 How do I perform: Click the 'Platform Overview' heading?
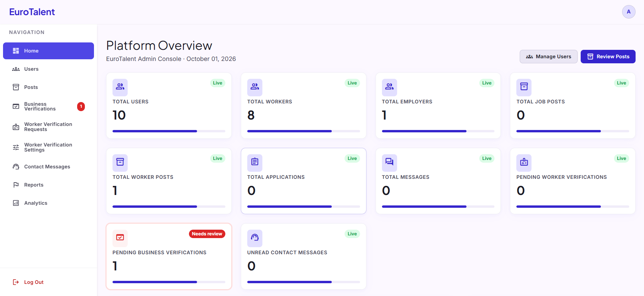point(159,45)
